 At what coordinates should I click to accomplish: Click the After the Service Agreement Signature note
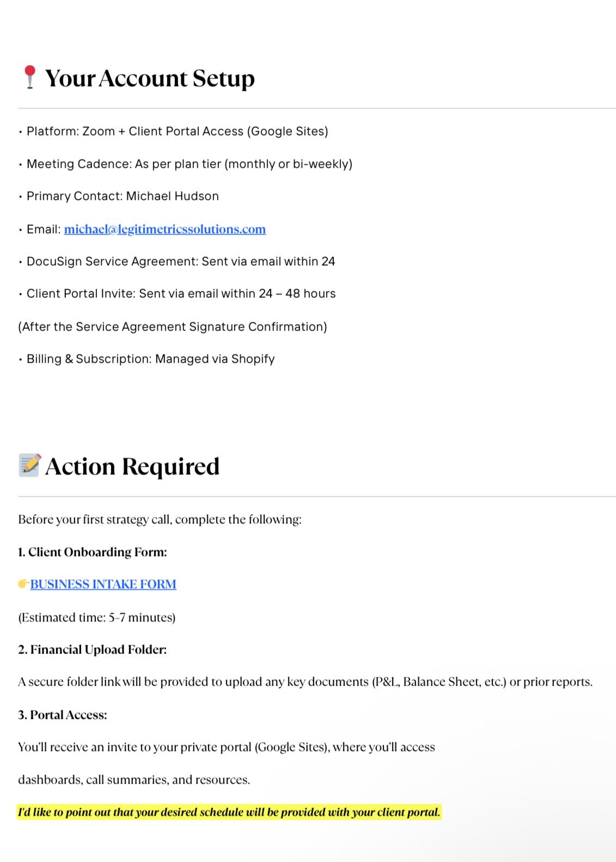pos(173,327)
